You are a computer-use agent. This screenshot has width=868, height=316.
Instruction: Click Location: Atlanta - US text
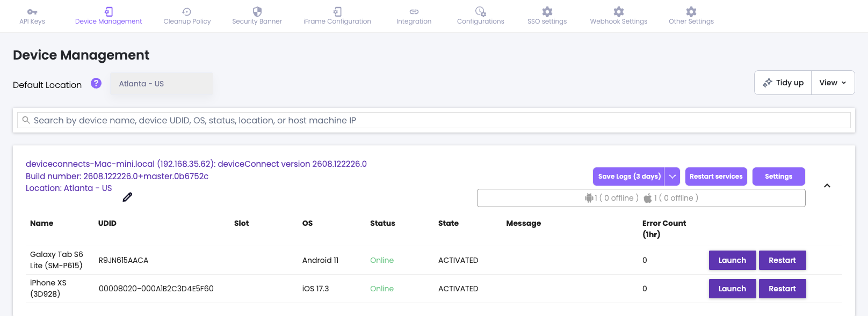pos(69,188)
